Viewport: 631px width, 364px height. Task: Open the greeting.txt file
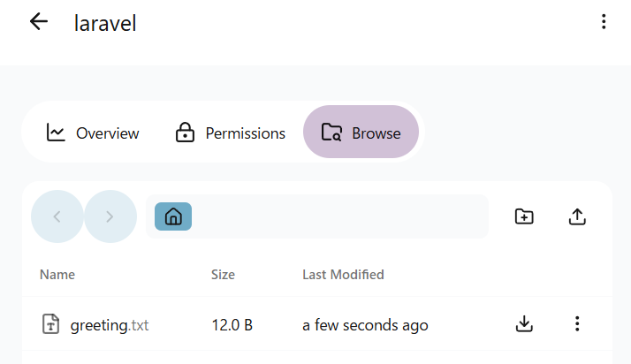pos(109,325)
